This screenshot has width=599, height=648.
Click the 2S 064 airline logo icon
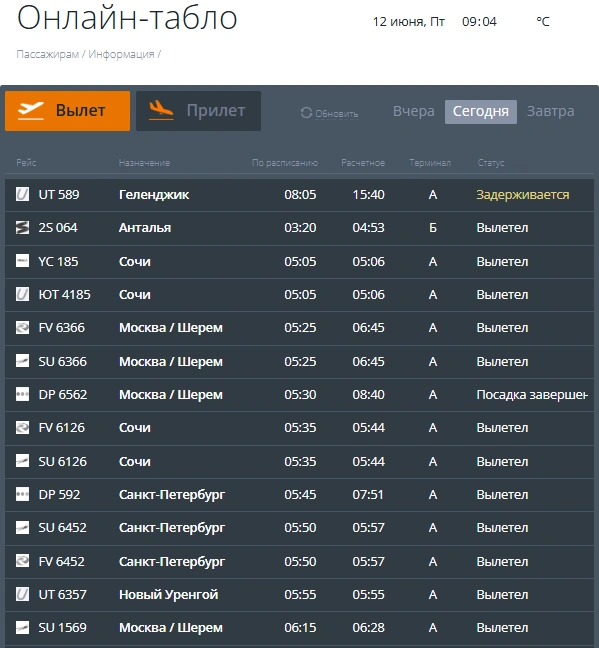pos(22,227)
